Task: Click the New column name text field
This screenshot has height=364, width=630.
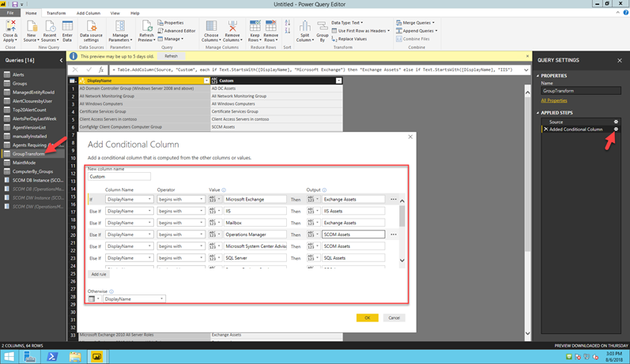Action: (119, 177)
